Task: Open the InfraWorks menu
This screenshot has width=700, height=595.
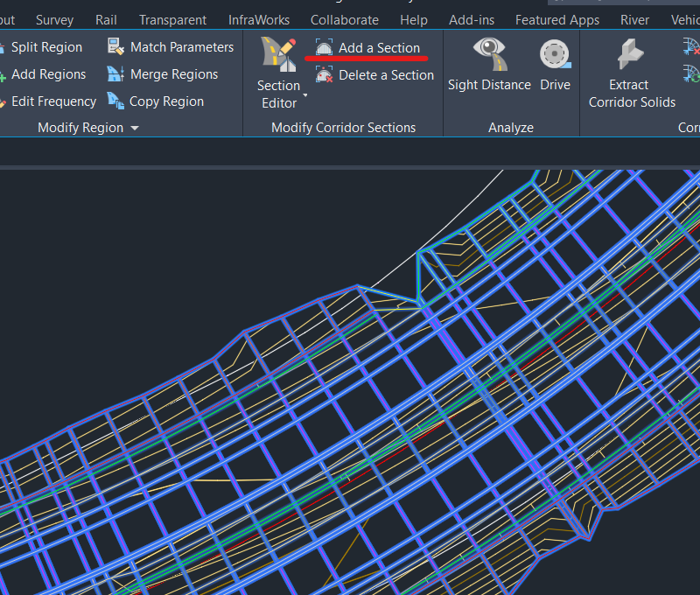Action: (x=259, y=19)
